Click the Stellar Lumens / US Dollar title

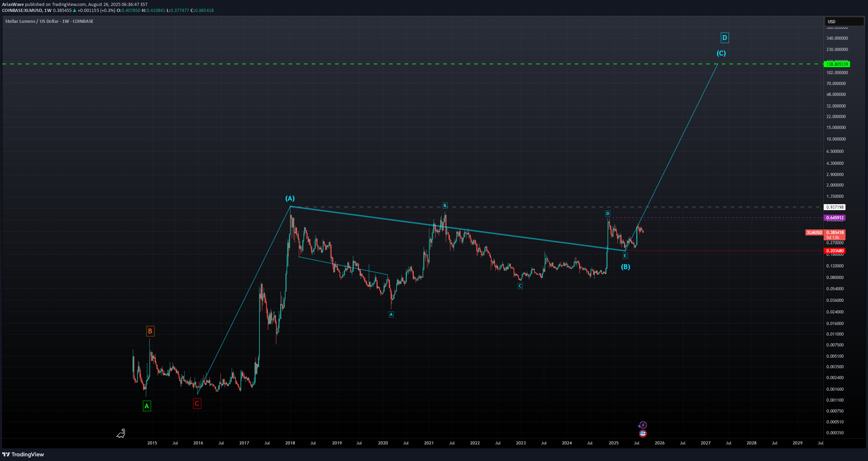[x=49, y=21]
